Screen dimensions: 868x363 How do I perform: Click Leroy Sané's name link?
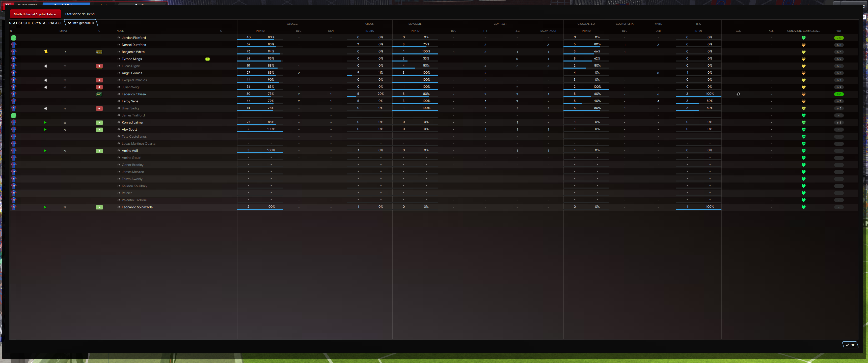click(130, 101)
